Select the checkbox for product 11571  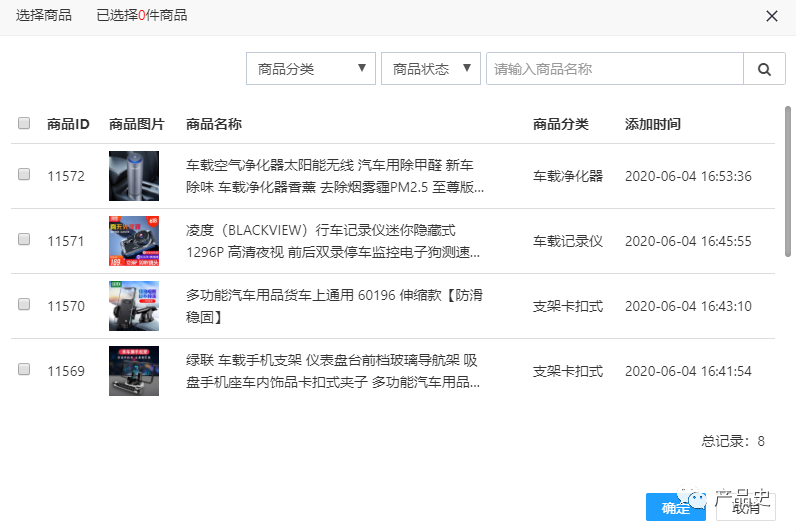point(24,240)
